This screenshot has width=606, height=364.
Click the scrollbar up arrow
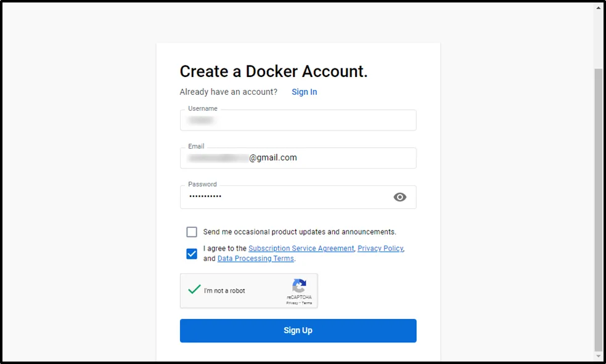598,8
